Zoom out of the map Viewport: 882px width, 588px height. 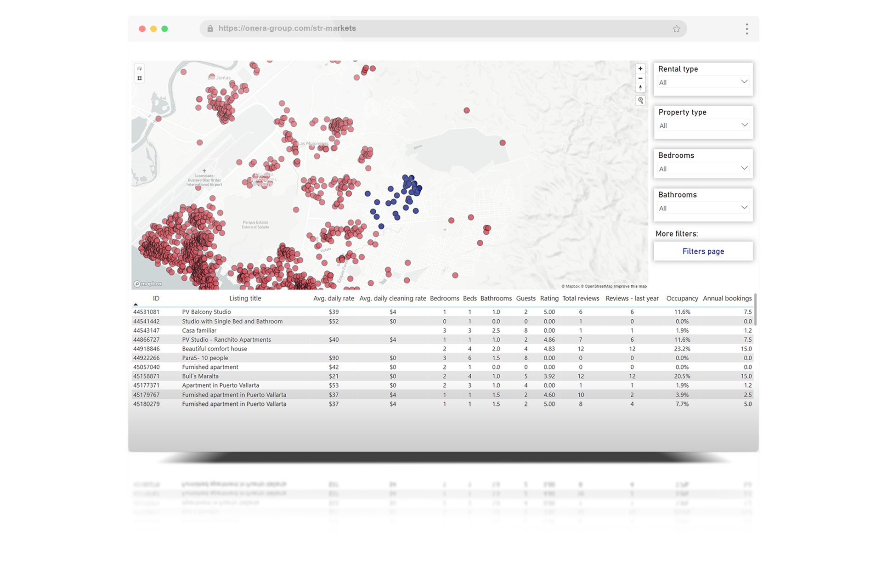pyautogui.click(x=640, y=78)
